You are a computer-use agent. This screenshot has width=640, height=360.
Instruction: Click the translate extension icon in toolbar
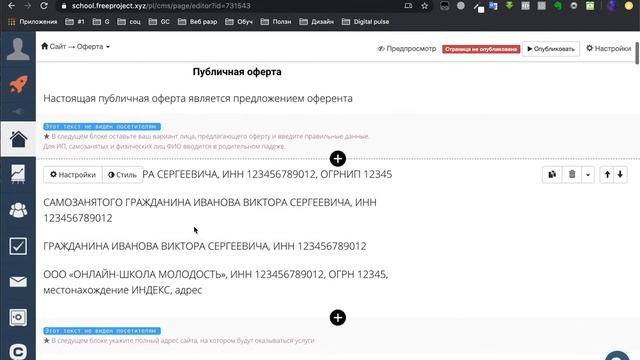(493, 6)
